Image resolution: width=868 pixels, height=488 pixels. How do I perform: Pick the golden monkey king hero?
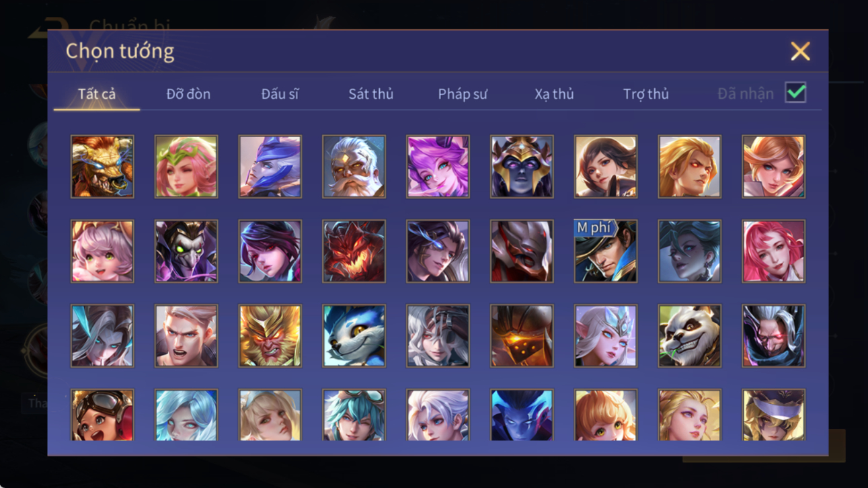click(x=270, y=335)
